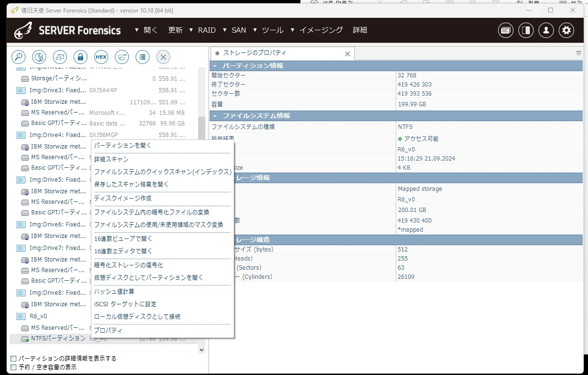Collapse the ファイルシステム情報 section
The height and width of the screenshot is (375, 588).
pos(214,116)
